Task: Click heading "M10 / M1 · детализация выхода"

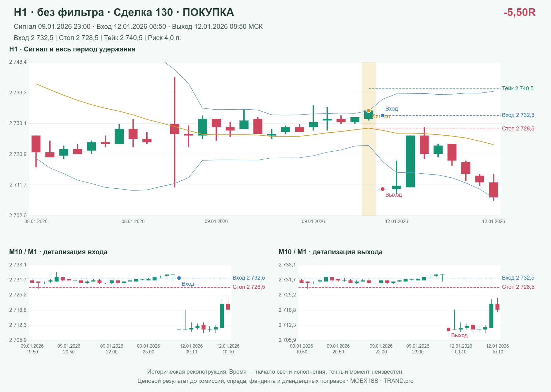Action: (331, 252)
